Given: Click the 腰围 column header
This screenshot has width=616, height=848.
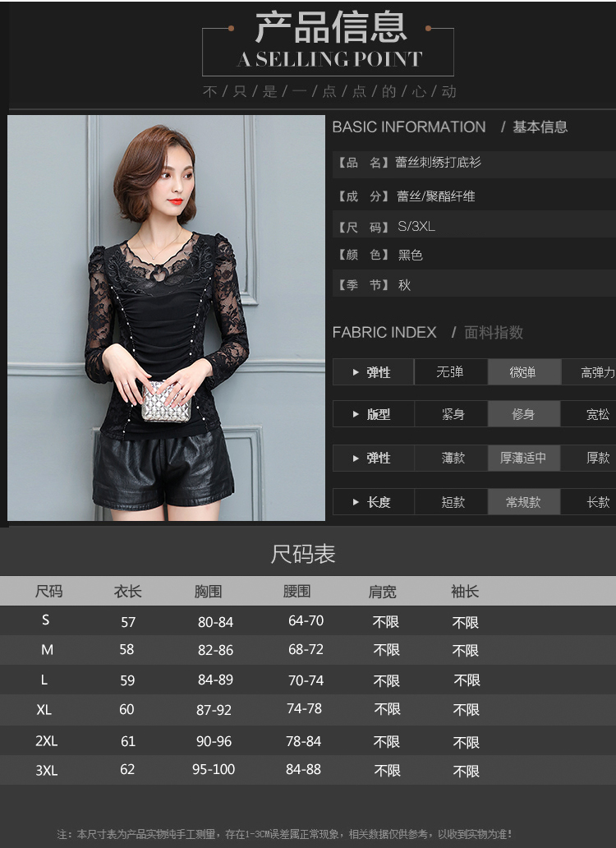Looking at the screenshot, I should pyautogui.click(x=297, y=592).
